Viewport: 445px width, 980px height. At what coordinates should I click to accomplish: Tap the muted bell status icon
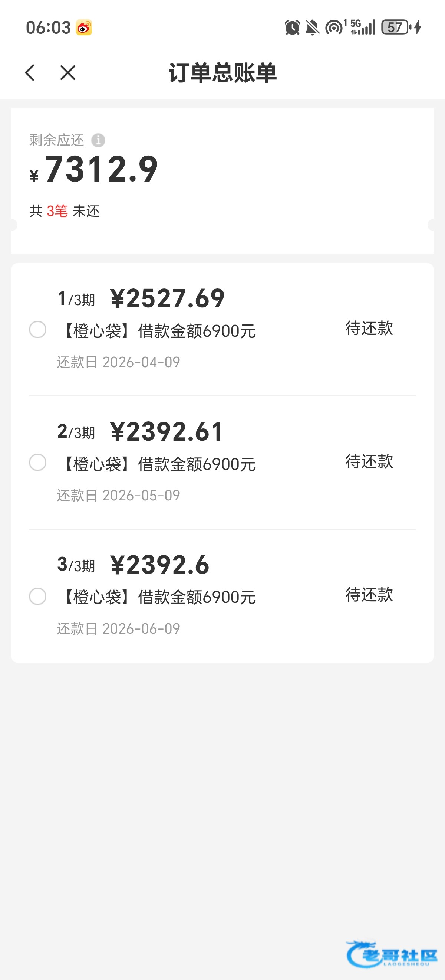(x=312, y=27)
